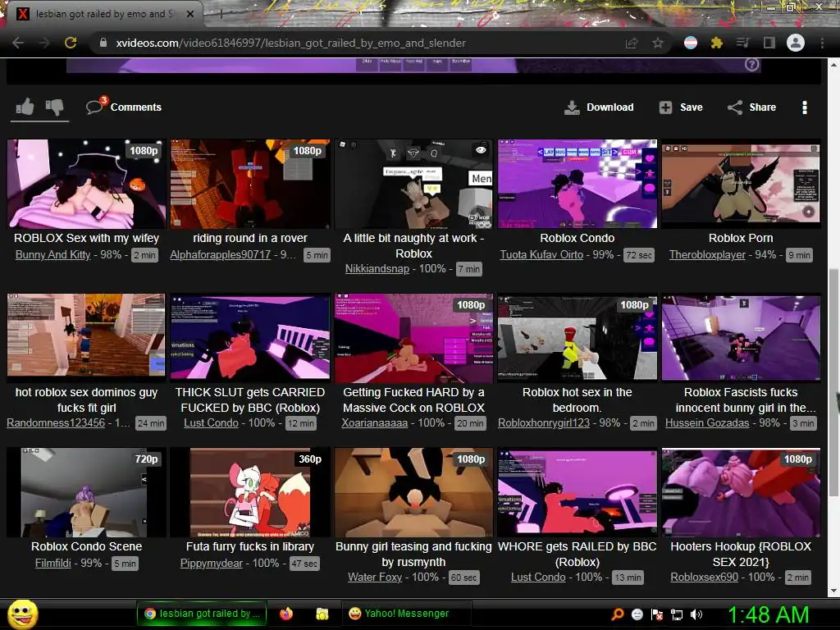The height and width of the screenshot is (630, 840).
Task: Click the scrollbar up arrow
Action: tap(833, 65)
